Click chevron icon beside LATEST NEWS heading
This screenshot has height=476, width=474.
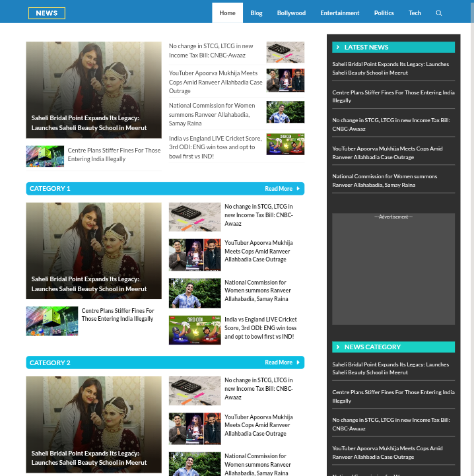(337, 47)
